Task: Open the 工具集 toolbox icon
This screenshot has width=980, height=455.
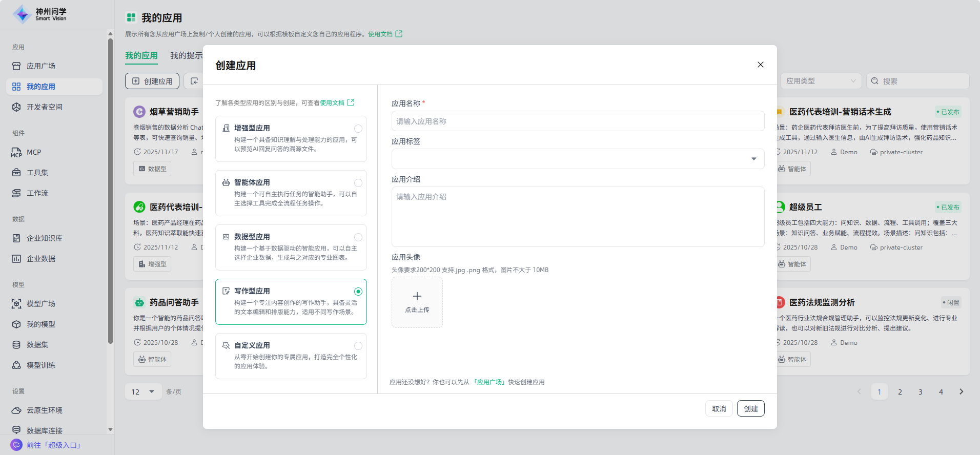Action: point(16,173)
